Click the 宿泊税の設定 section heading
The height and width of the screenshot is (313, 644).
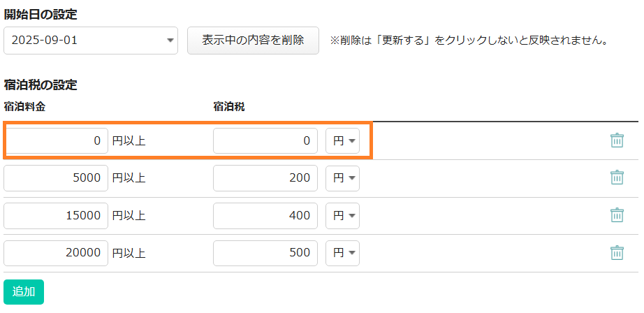41,85
